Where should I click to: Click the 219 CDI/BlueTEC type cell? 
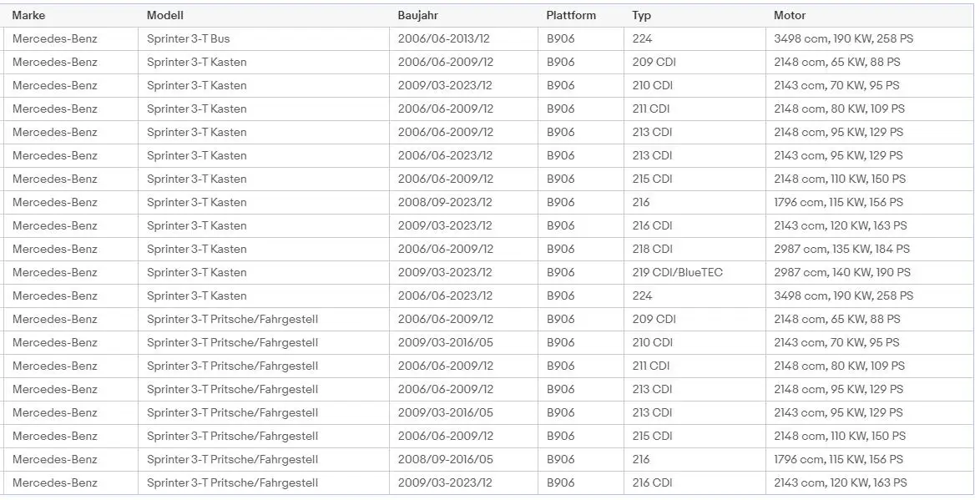pos(677,272)
